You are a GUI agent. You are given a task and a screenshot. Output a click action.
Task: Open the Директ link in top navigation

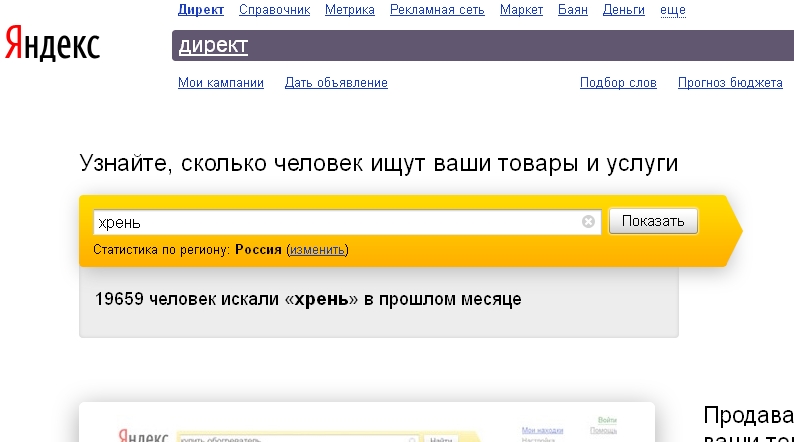pos(201,10)
